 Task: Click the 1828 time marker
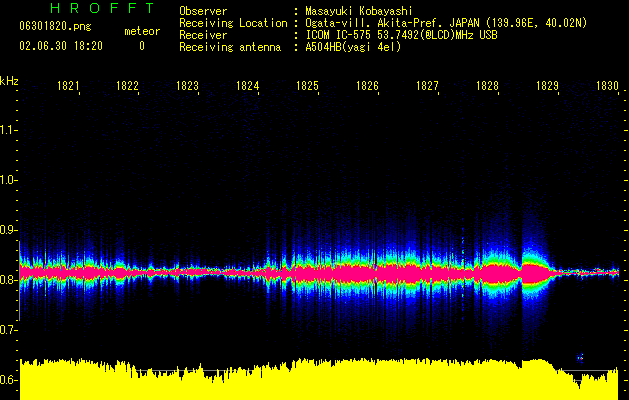click(x=487, y=85)
